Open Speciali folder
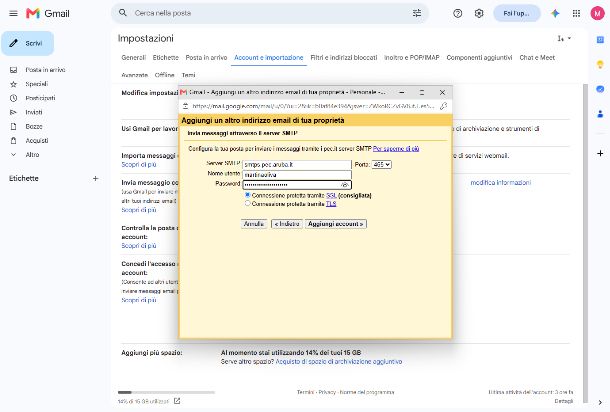The height and width of the screenshot is (412, 610). pyautogui.click(x=37, y=84)
